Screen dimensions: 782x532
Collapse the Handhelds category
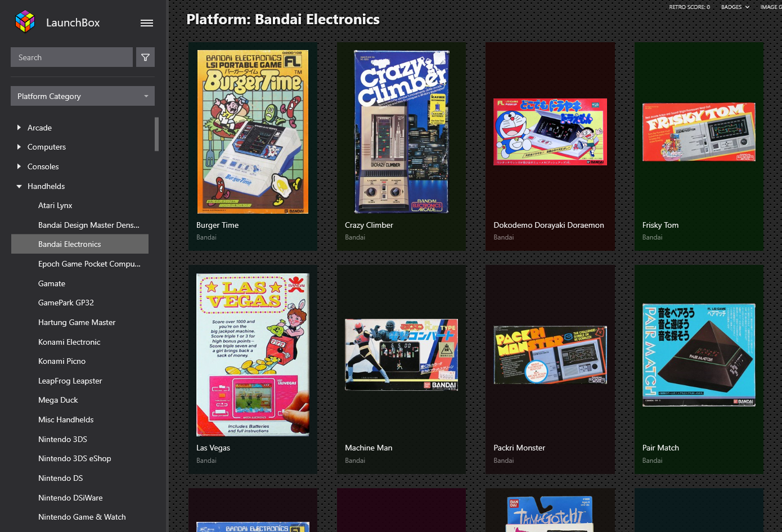(19, 186)
